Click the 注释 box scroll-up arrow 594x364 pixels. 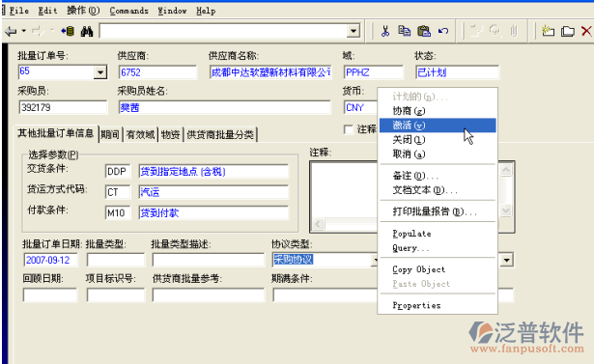(x=506, y=170)
